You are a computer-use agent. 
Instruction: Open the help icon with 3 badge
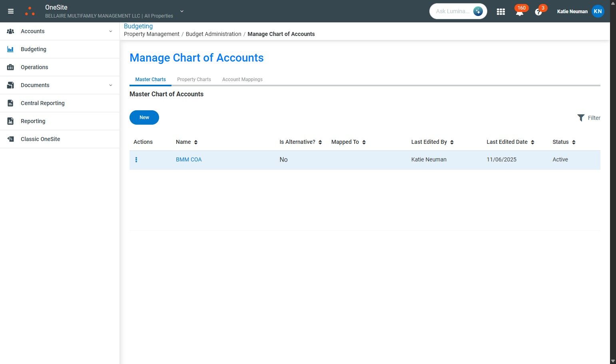(x=538, y=12)
